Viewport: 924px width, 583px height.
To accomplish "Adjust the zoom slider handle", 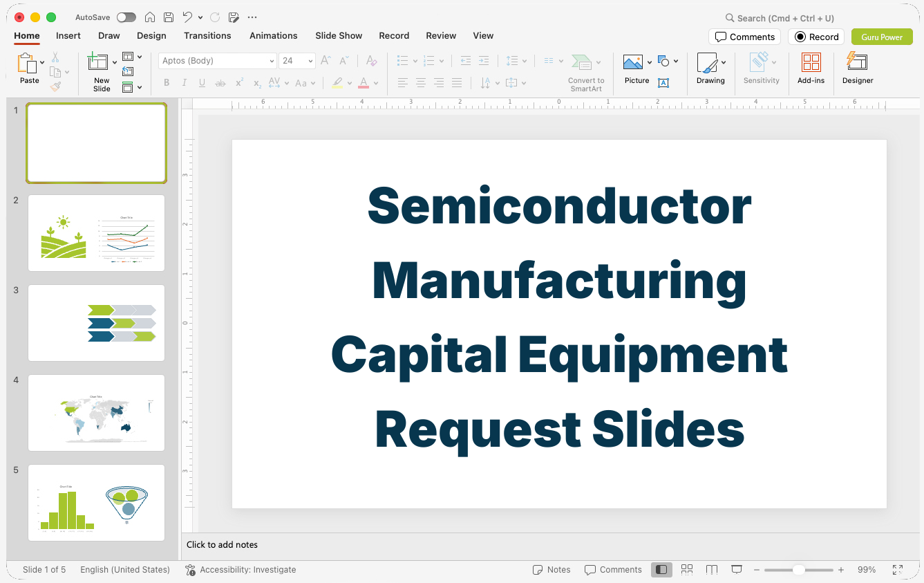I will pos(798,570).
